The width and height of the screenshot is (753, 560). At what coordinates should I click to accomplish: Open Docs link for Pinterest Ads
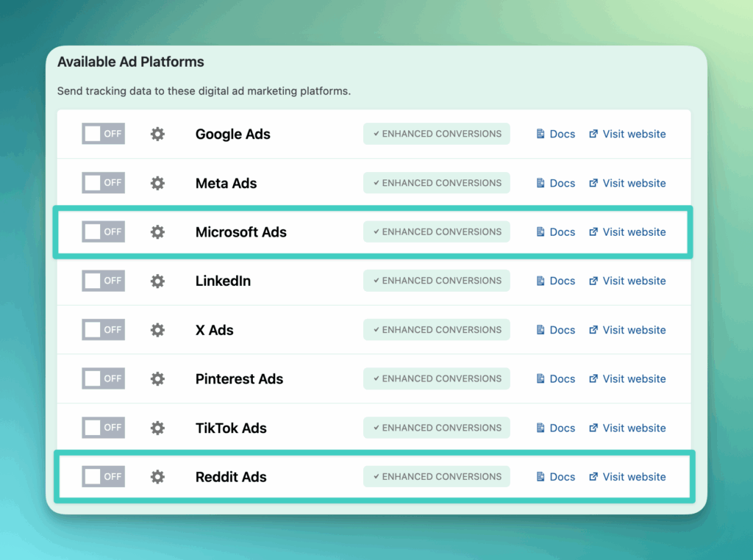tap(556, 378)
